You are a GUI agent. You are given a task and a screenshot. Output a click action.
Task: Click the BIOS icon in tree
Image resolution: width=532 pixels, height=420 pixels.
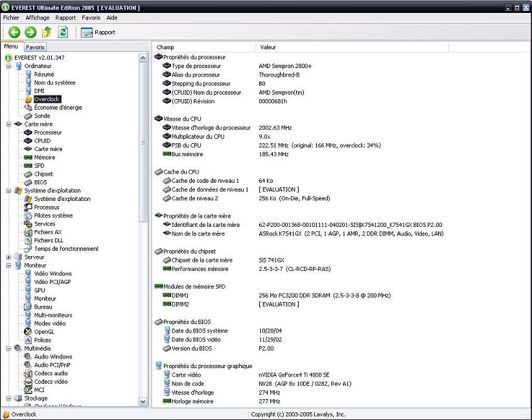point(28,183)
